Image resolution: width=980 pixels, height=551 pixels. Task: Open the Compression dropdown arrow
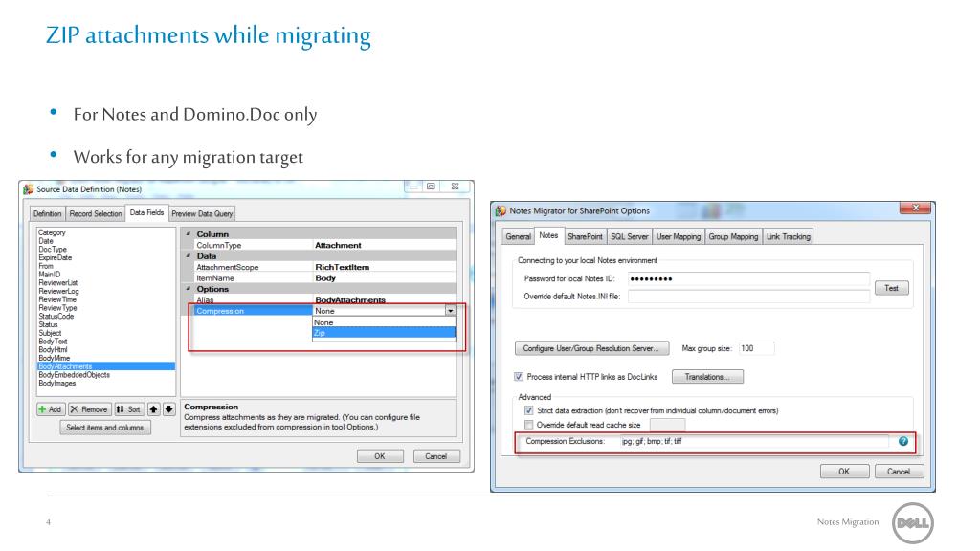coord(450,311)
